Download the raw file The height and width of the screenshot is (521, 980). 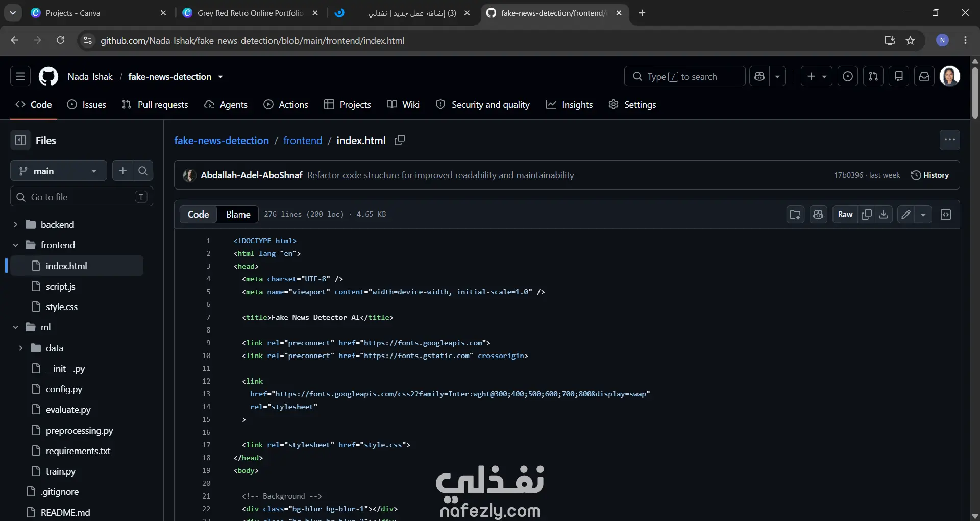(884, 215)
